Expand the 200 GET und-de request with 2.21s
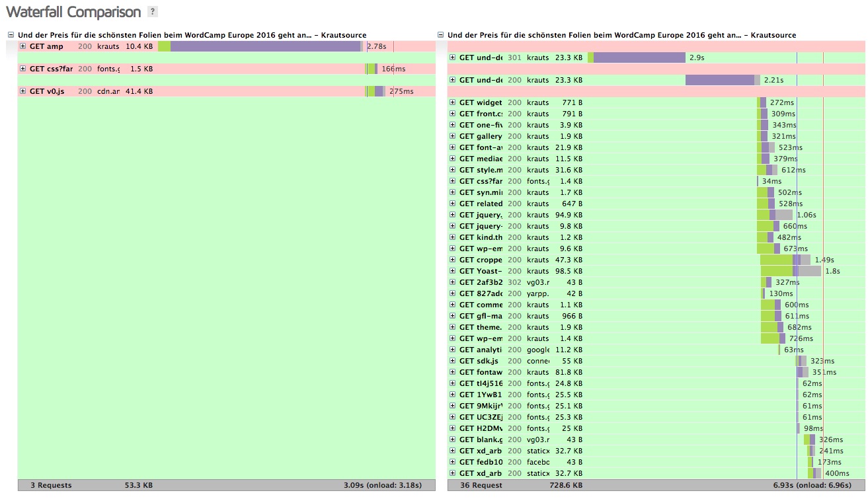 [453, 80]
